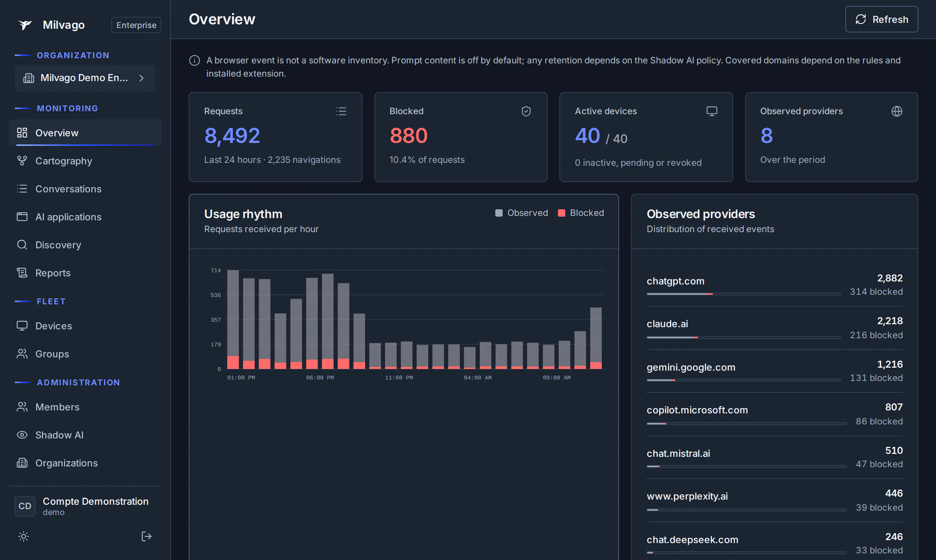Click the Groups people icon

coord(22,354)
